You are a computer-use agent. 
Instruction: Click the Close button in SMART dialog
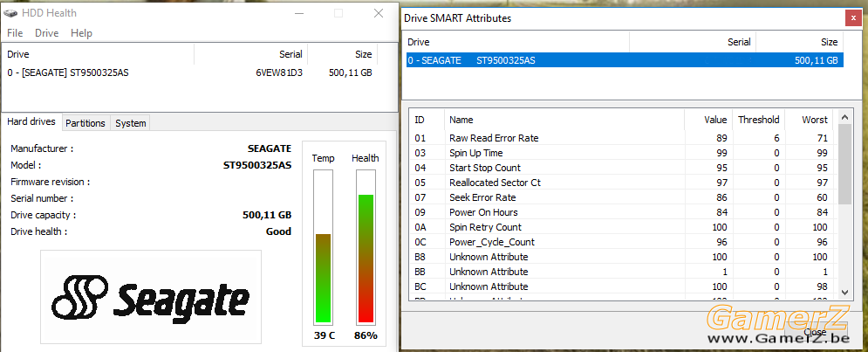pyautogui.click(x=814, y=332)
